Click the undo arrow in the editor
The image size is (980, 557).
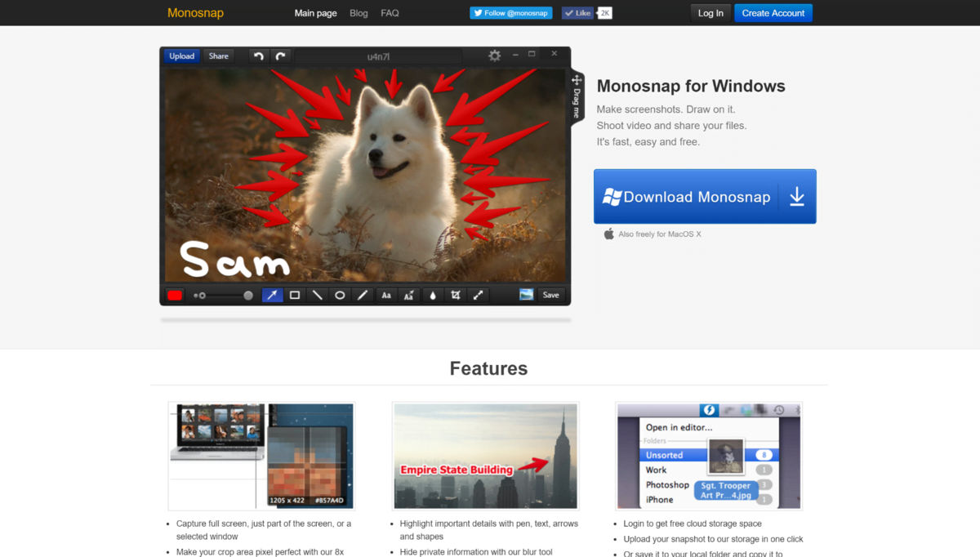pyautogui.click(x=259, y=56)
